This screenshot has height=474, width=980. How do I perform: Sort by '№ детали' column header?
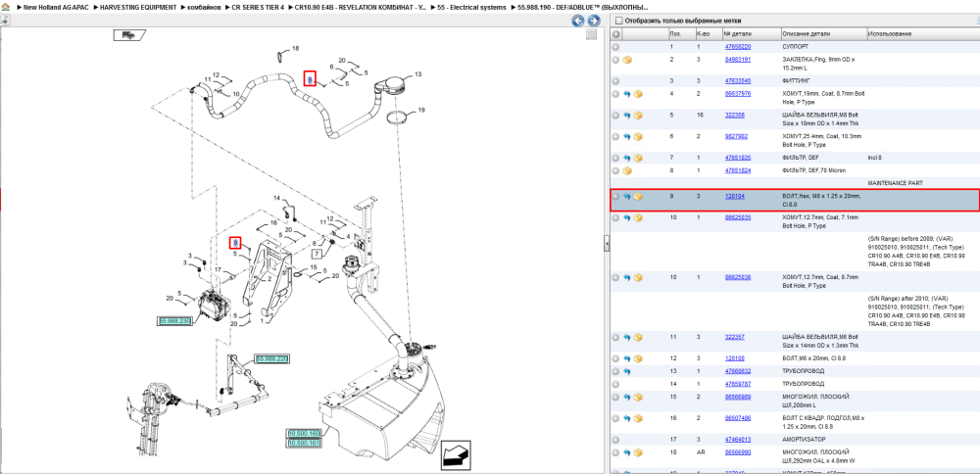pyautogui.click(x=738, y=33)
